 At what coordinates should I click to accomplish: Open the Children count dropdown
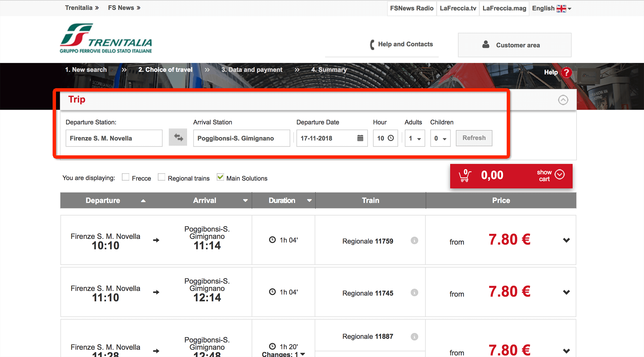[440, 138]
